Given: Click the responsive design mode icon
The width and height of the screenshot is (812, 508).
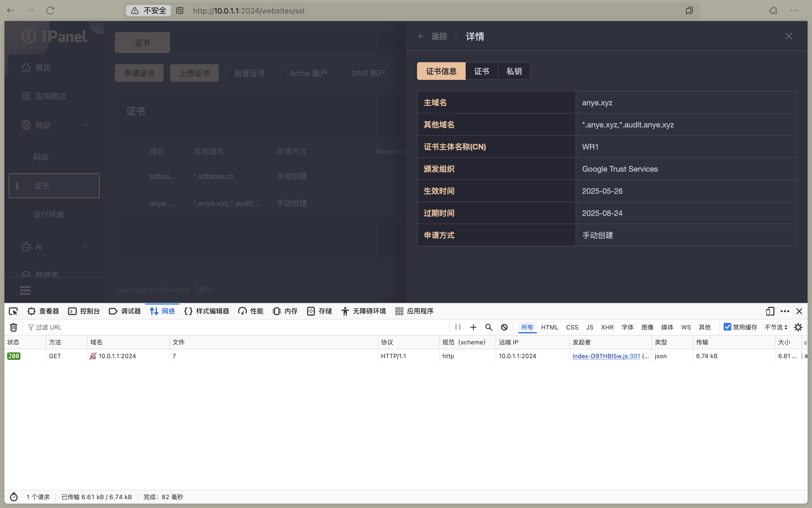Looking at the screenshot, I should pyautogui.click(x=770, y=311).
